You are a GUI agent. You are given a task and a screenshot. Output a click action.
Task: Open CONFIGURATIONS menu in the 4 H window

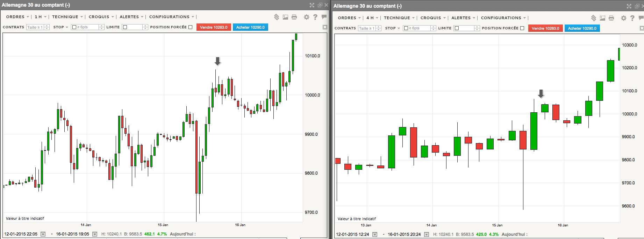coord(503,18)
